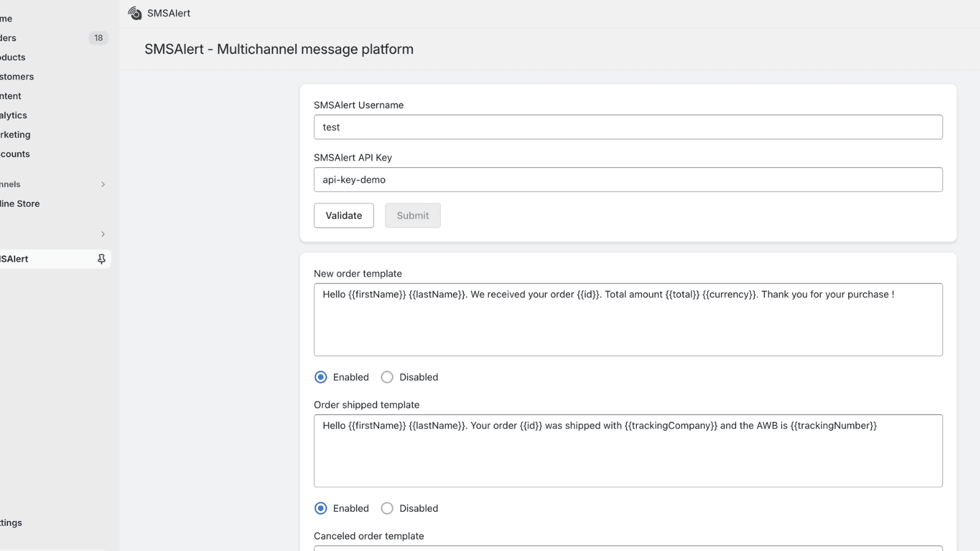Navigate to Products
Image resolution: width=980 pixels, height=551 pixels.
pyautogui.click(x=12, y=57)
